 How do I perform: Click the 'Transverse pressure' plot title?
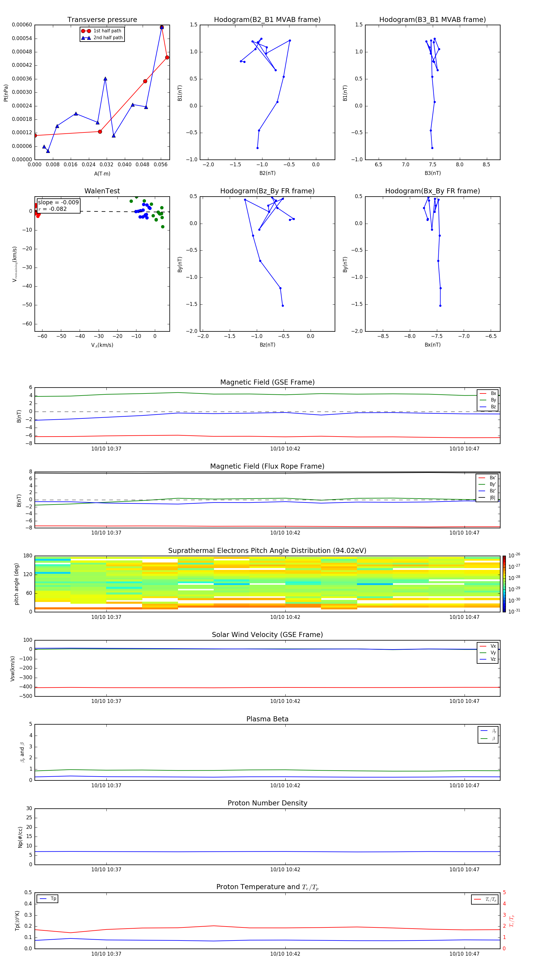click(x=102, y=20)
